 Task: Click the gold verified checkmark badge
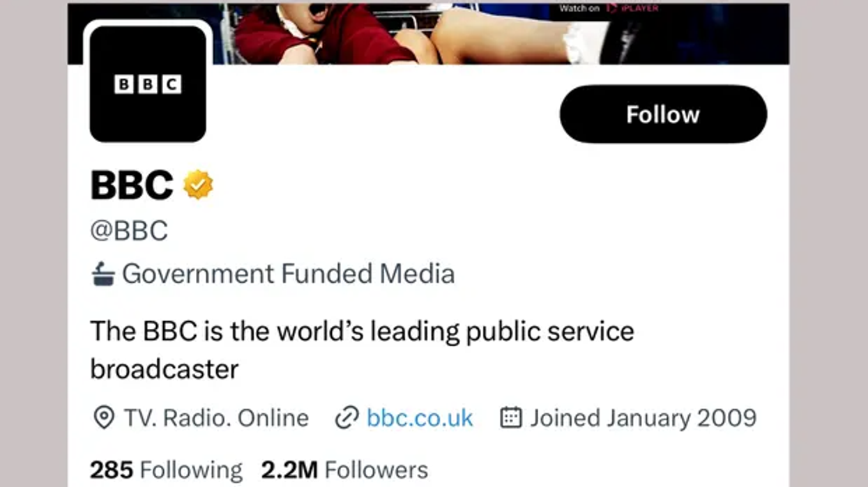click(198, 185)
